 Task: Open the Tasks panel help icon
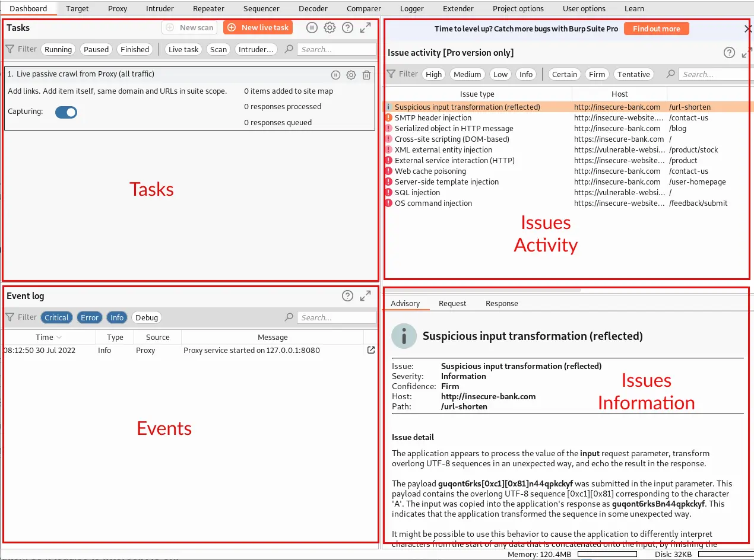(x=348, y=28)
